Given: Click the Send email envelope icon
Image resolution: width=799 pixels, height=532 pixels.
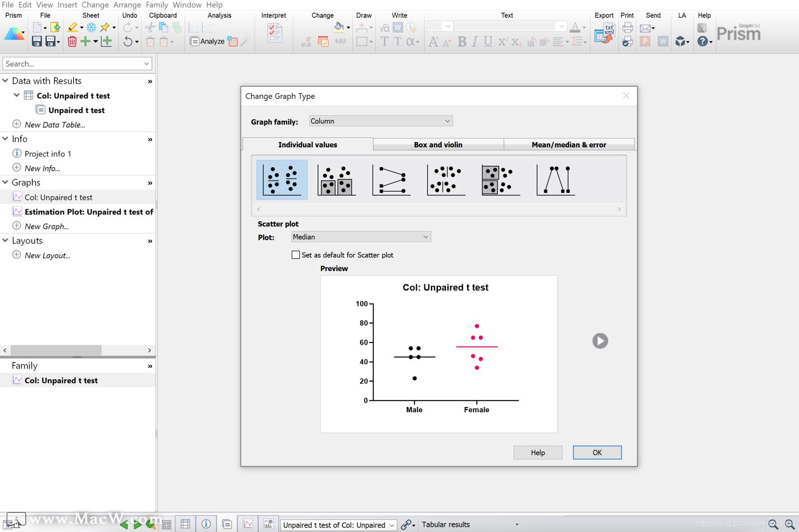Looking at the screenshot, I should point(645,28).
